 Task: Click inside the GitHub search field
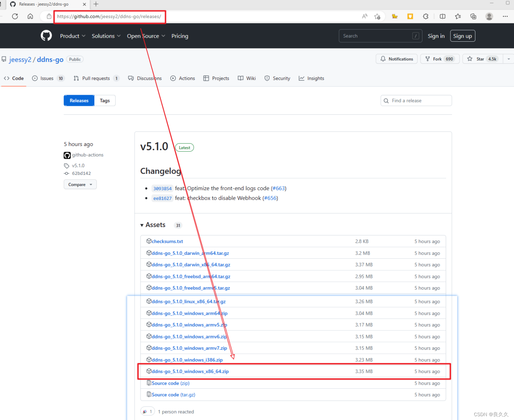[x=379, y=36]
